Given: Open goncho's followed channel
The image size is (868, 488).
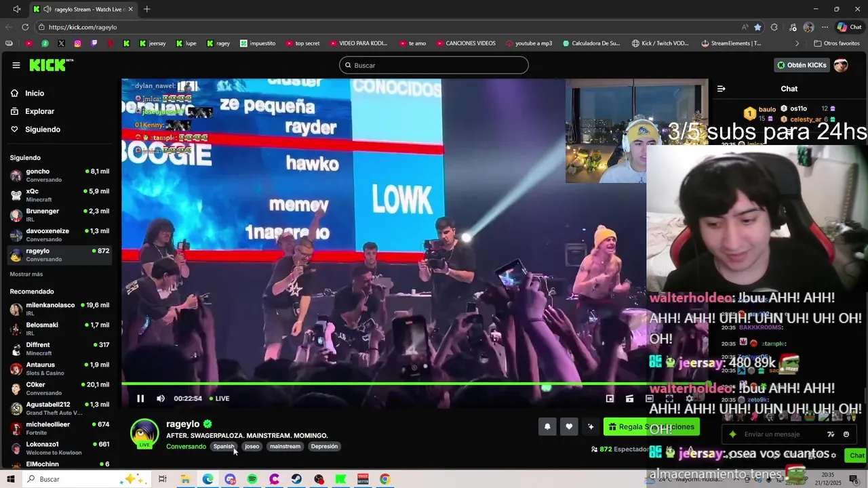Looking at the screenshot, I should 59,175.
